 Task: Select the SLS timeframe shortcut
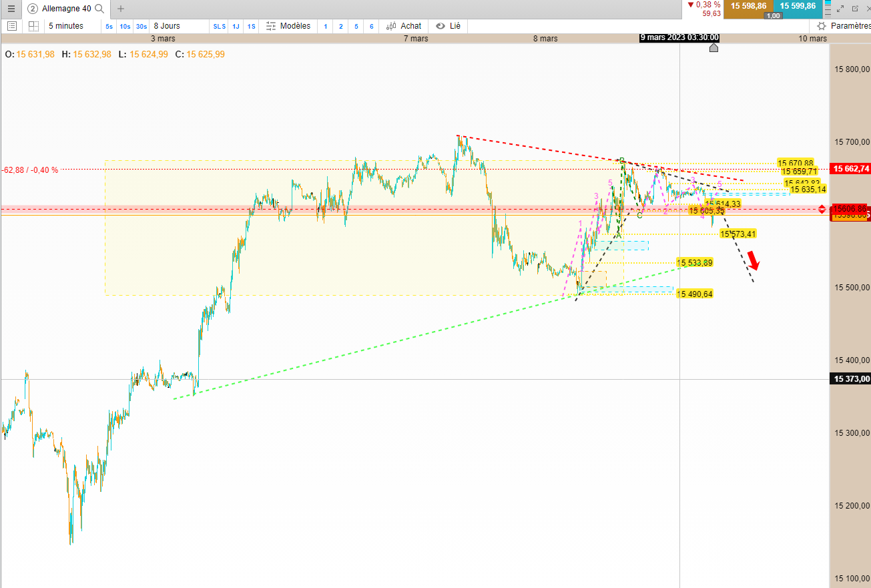coord(219,26)
